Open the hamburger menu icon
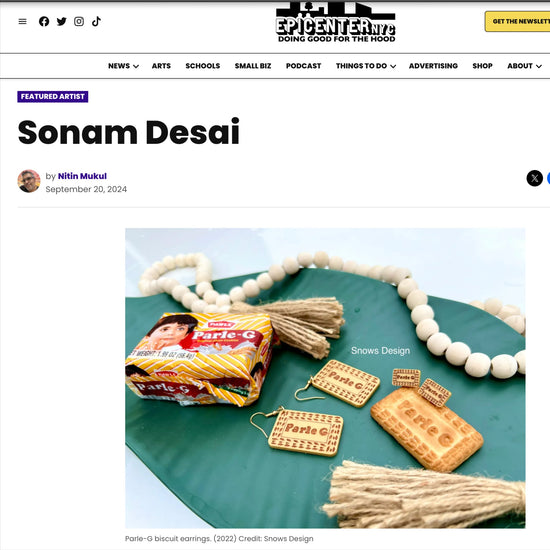Screen dimensions: 550x550 pyautogui.click(x=22, y=22)
